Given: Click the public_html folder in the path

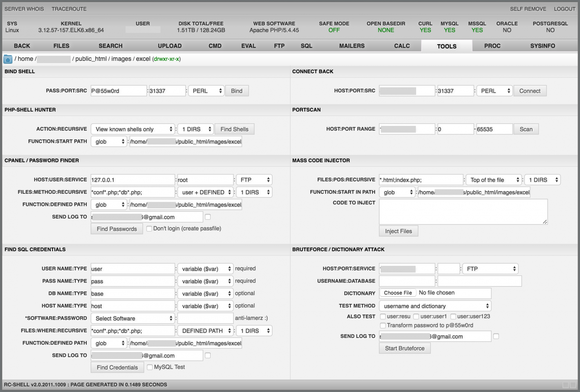Looking at the screenshot, I should [x=91, y=59].
